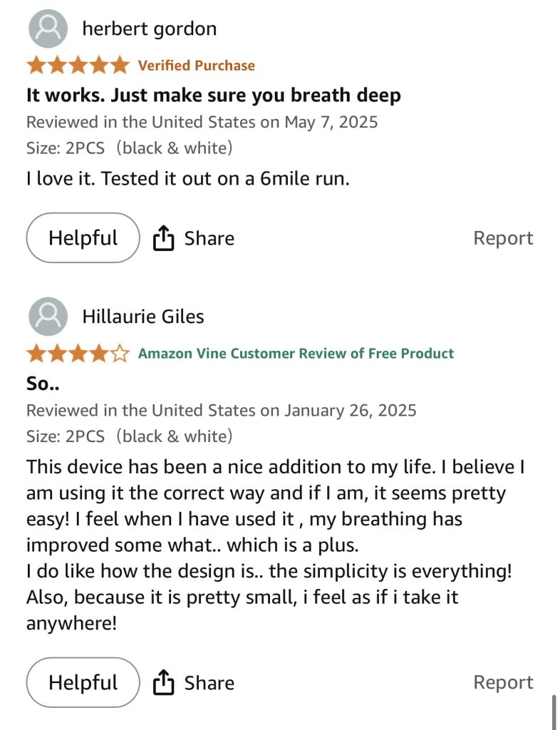Mark herbert gordon's review as Helpful
The width and height of the screenshot is (560, 730).
pyautogui.click(x=83, y=238)
